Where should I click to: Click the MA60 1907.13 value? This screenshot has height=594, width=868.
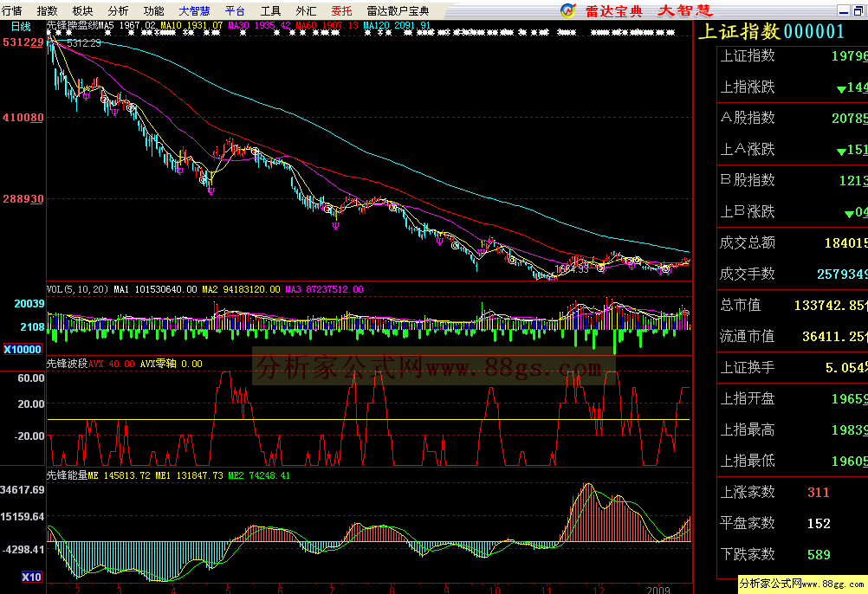tap(327, 25)
